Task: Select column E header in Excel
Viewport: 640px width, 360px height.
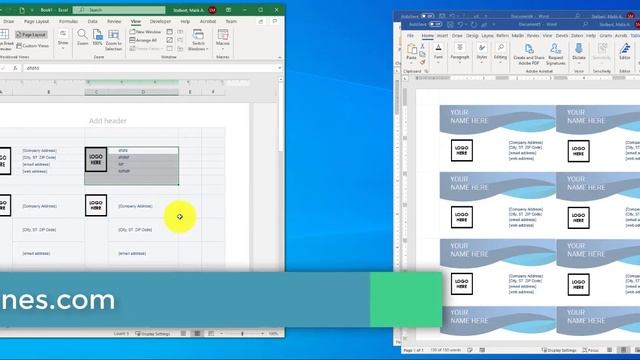Action: pos(190,92)
